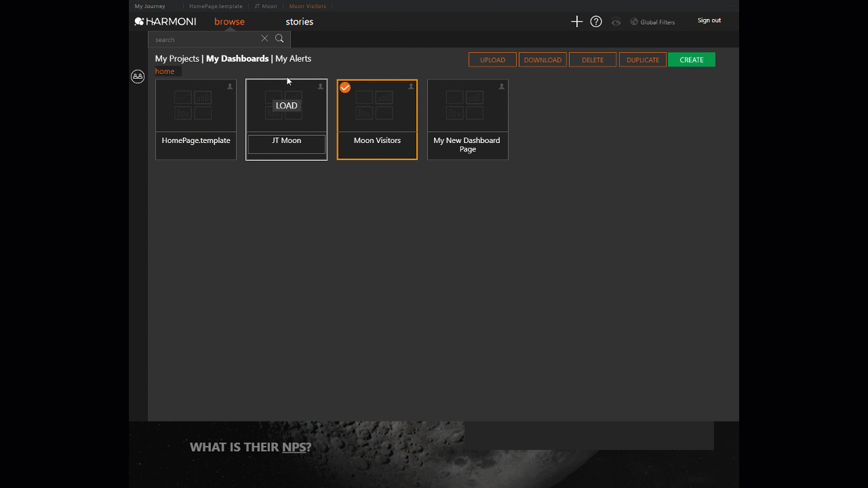
Task: Open JT Moon in top breadcrumb bar
Action: click(266, 6)
